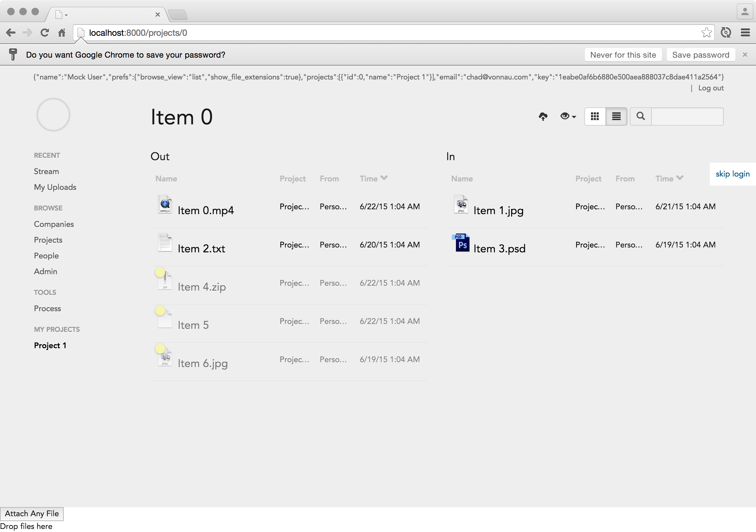Click the Item 3.psd Photoshop icon

coord(462,243)
